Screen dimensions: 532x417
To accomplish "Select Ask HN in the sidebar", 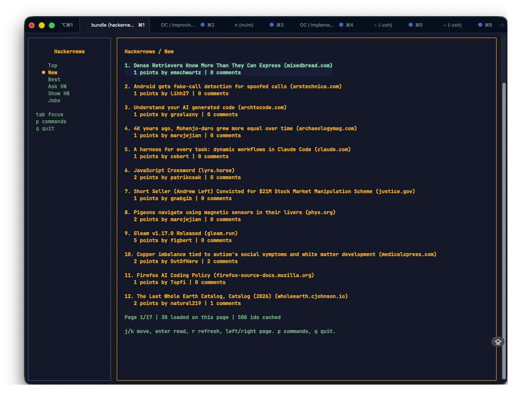I will point(57,87).
